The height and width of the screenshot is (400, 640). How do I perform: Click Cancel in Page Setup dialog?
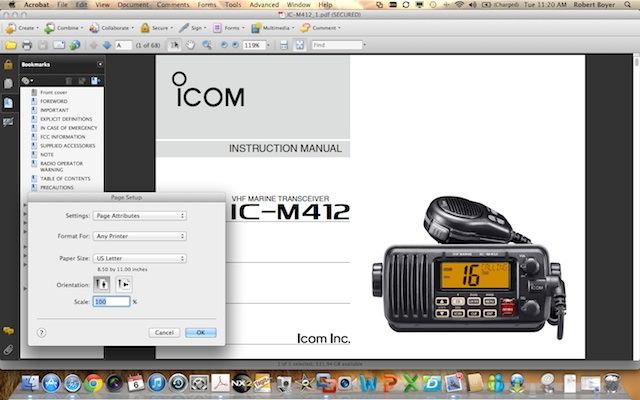pyautogui.click(x=164, y=332)
